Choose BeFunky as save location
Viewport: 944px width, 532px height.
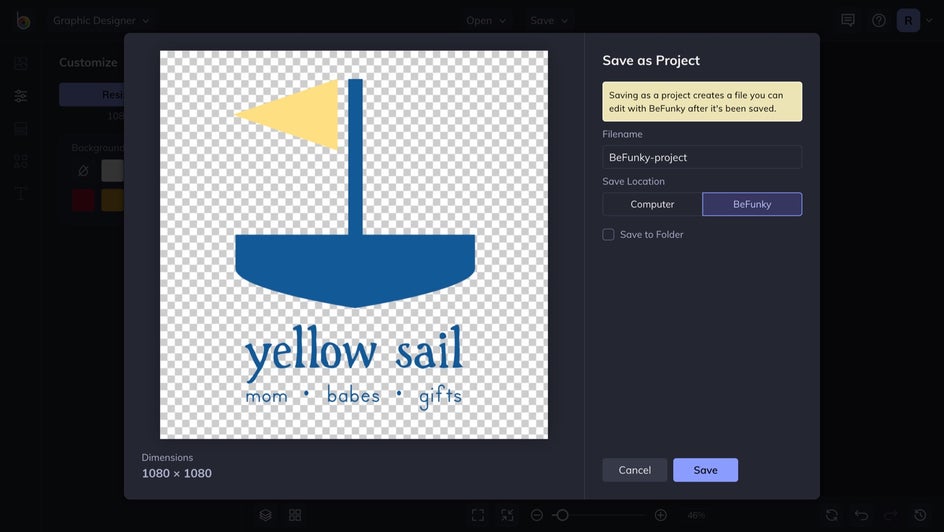752,204
